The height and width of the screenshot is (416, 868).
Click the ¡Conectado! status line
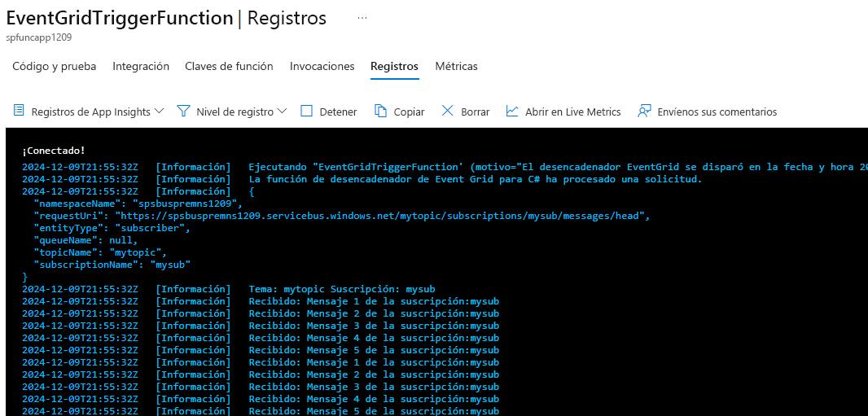click(54, 151)
